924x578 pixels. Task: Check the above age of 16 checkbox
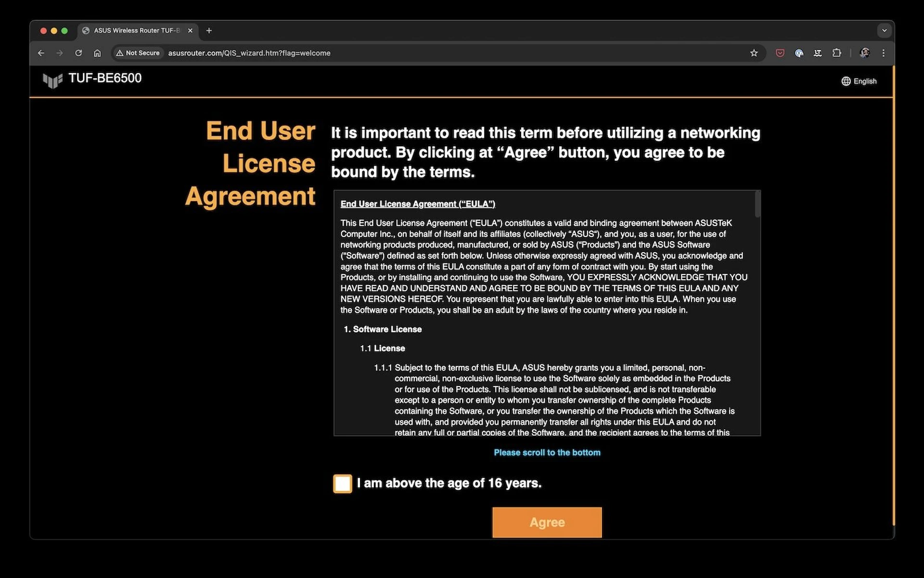tap(342, 484)
